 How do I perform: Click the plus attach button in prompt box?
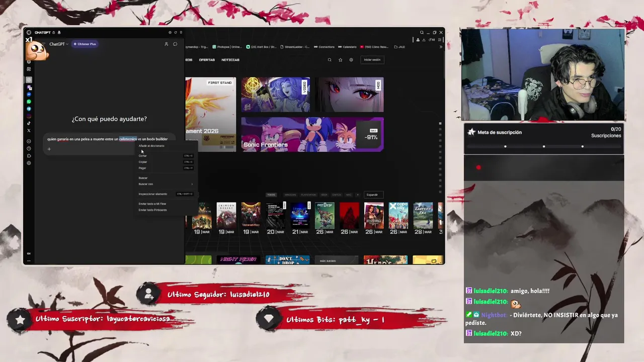49,149
